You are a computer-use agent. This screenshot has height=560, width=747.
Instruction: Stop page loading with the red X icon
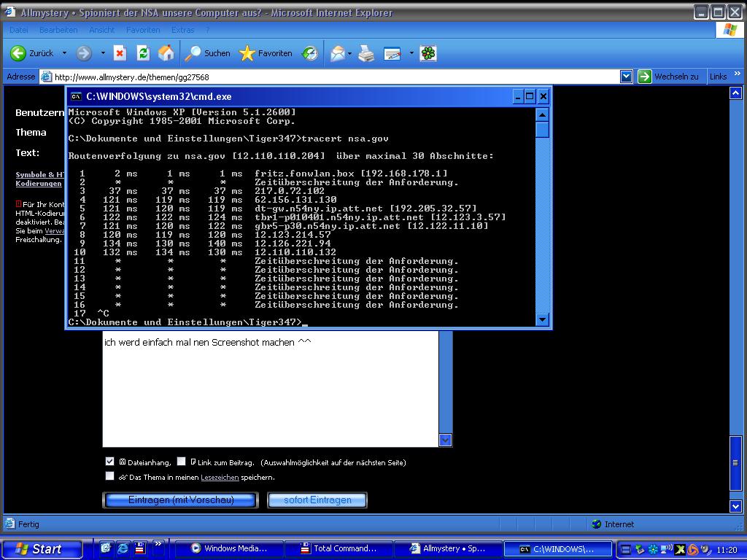point(120,53)
